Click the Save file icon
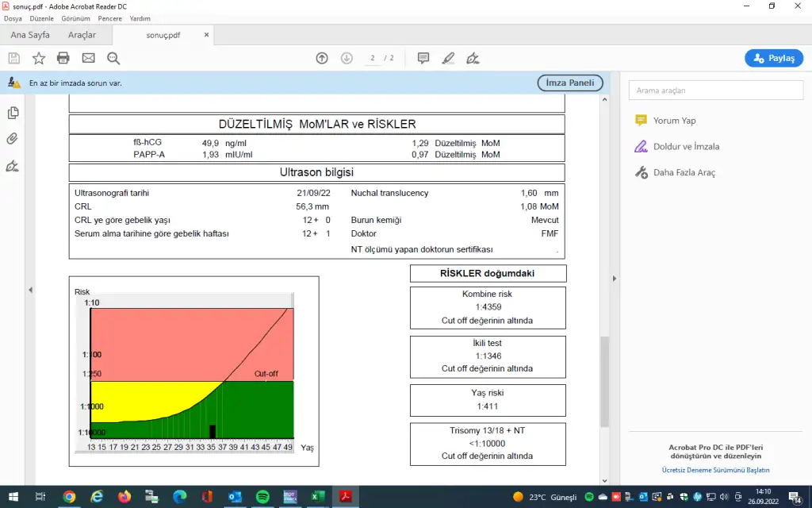 point(13,58)
